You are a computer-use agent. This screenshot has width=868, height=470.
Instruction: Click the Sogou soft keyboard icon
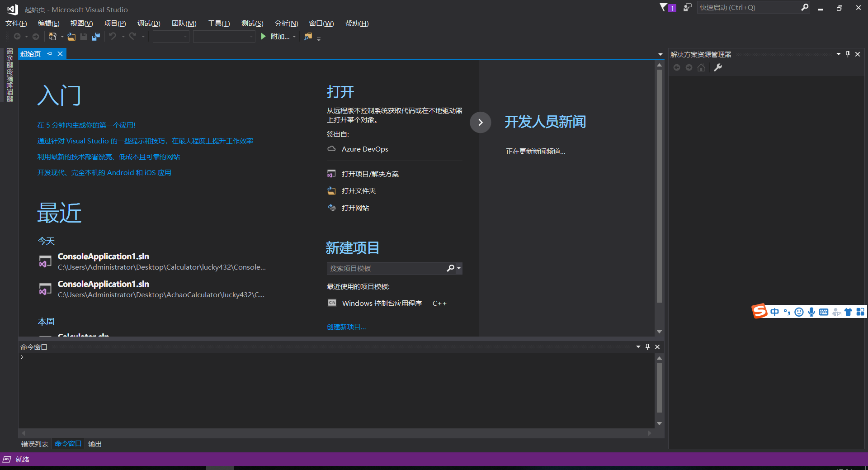pos(824,312)
